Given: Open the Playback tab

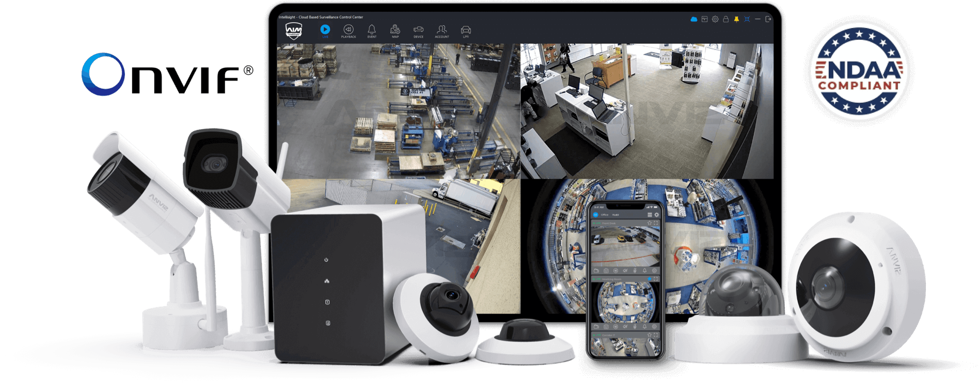Looking at the screenshot, I should coord(349,31).
